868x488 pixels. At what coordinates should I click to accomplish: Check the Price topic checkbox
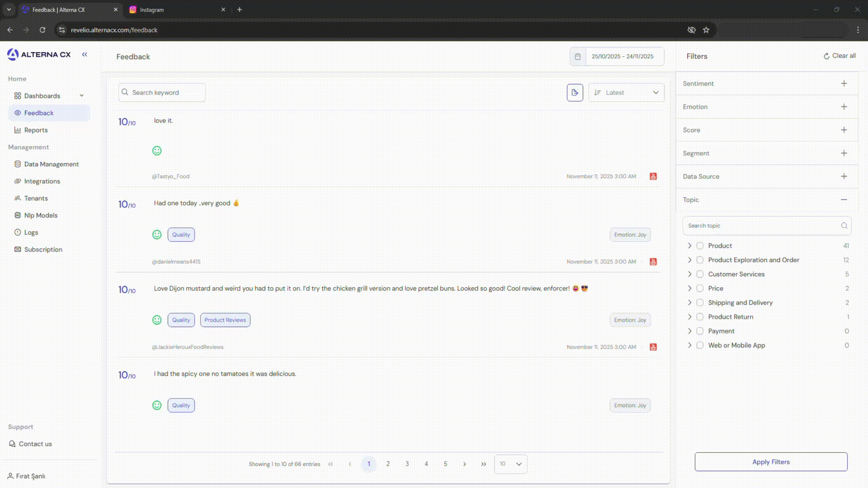click(700, 288)
